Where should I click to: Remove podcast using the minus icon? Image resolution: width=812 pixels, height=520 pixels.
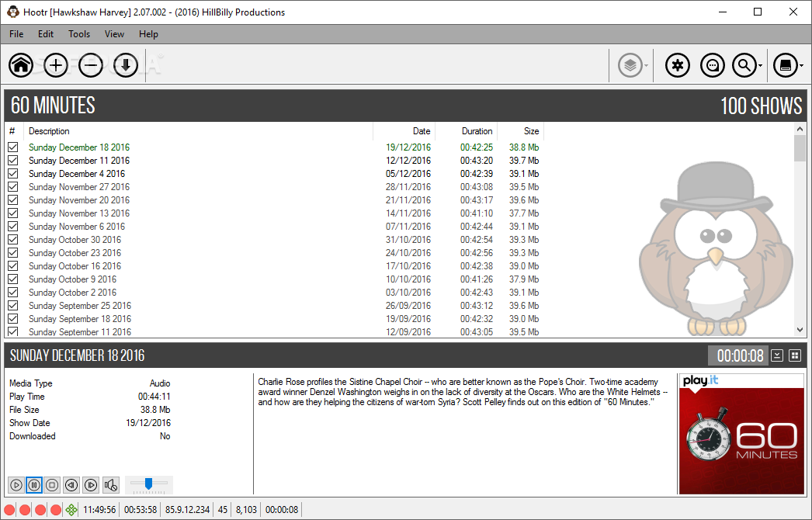pyautogui.click(x=91, y=65)
